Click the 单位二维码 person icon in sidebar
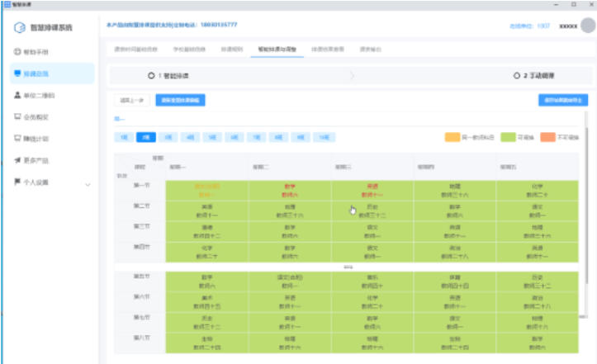 (x=17, y=95)
